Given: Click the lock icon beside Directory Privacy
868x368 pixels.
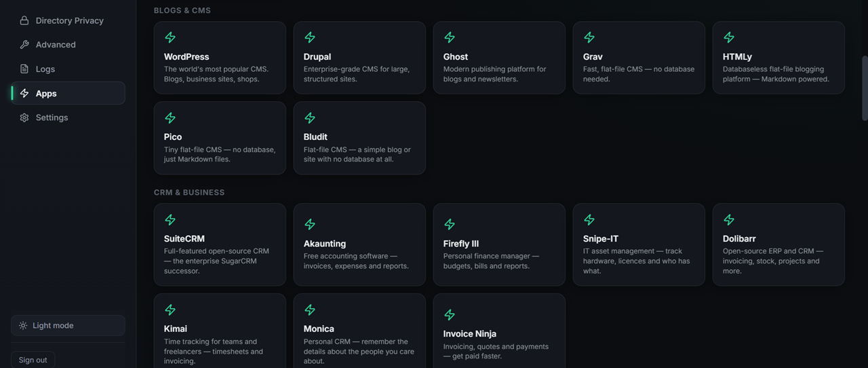Looking at the screenshot, I should pos(24,20).
